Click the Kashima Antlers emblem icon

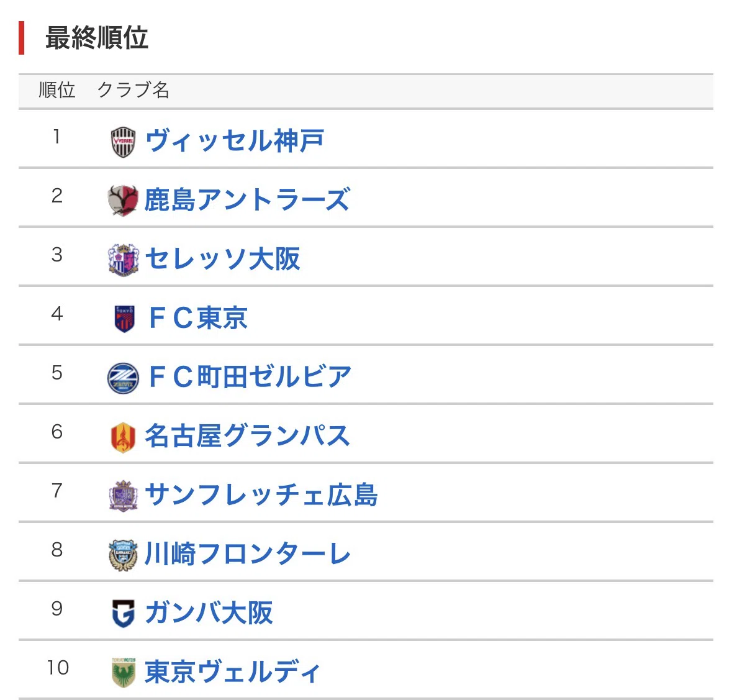point(123,201)
